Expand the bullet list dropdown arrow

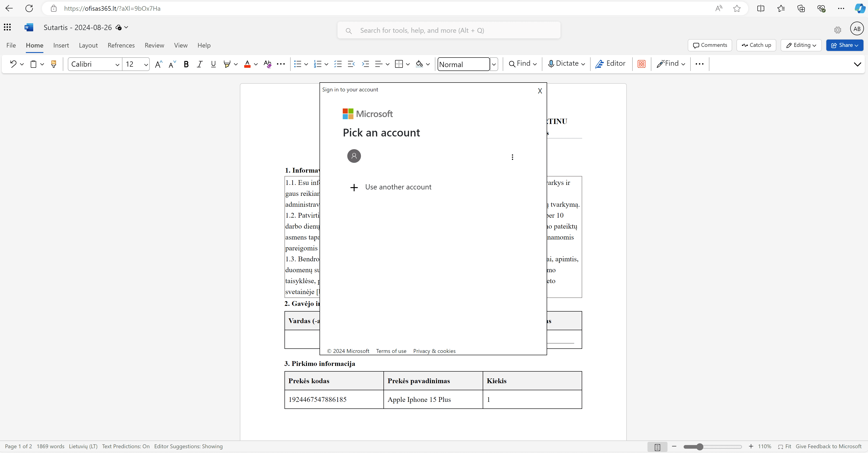(306, 64)
